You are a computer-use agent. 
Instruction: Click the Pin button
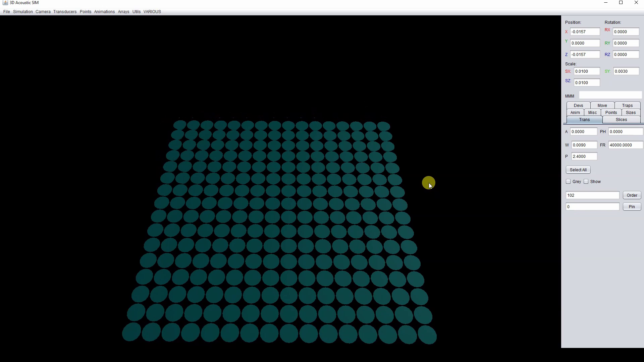pos(632,206)
